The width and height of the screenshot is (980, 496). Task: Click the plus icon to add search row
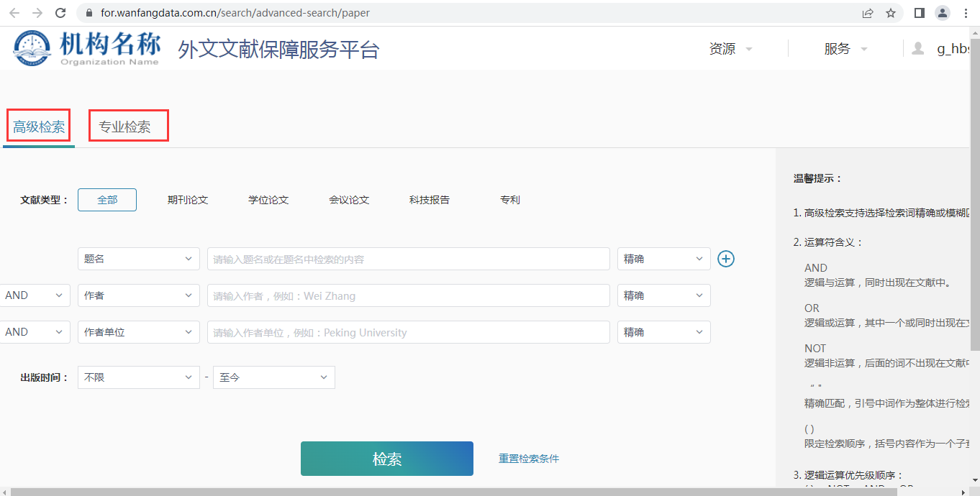coord(726,259)
